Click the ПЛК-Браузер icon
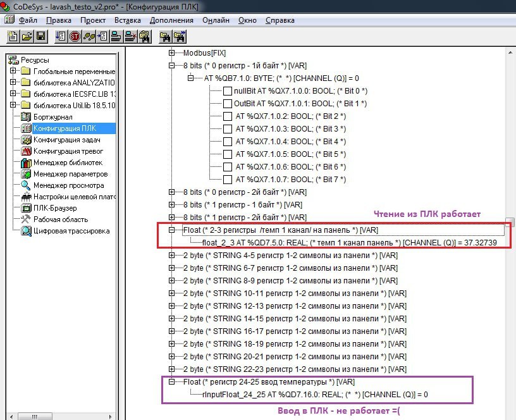The image size is (516, 420). [26, 208]
